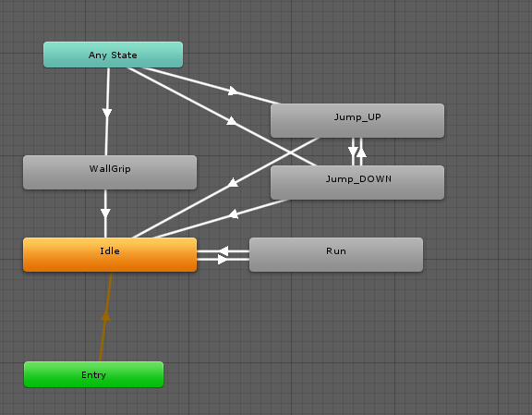Viewport: 532px width, 415px height.
Task: Select the WallGrip state node
Action: coord(110,172)
